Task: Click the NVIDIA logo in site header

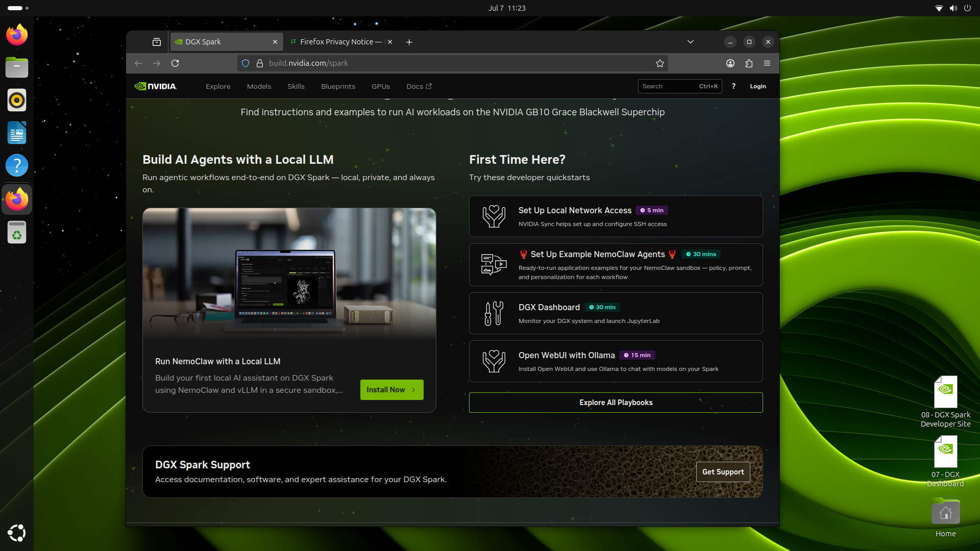Action: pyautogui.click(x=155, y=86)
